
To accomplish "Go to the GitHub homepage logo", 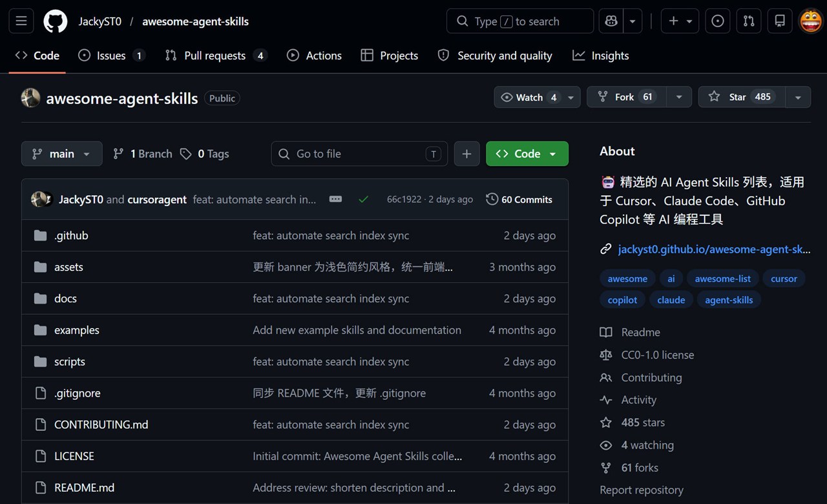I will pos(56,21).
